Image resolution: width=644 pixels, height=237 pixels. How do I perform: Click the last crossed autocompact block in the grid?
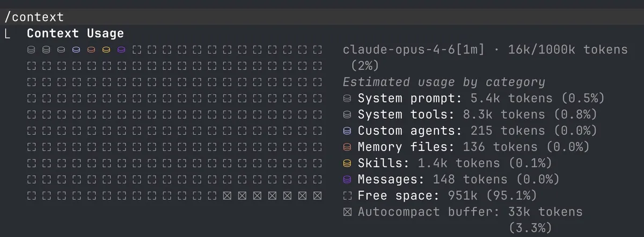[317, 195]
